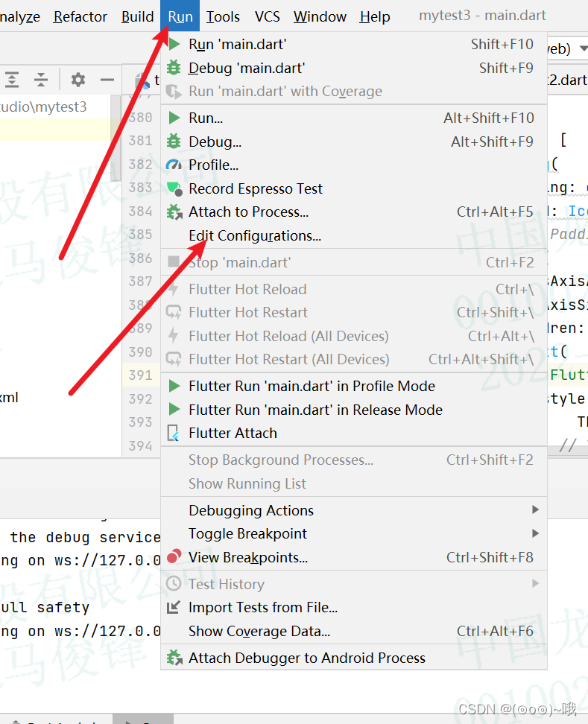Open the Window menu

[x=320, y=16]
